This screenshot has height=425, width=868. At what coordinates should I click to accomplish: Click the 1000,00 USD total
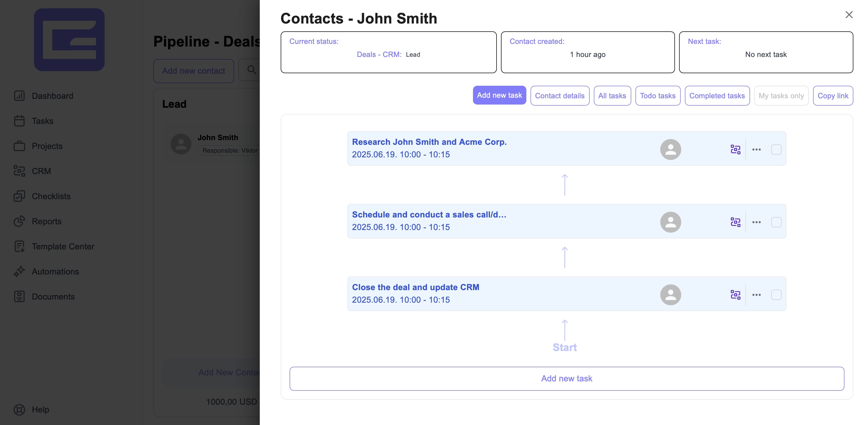232,401
